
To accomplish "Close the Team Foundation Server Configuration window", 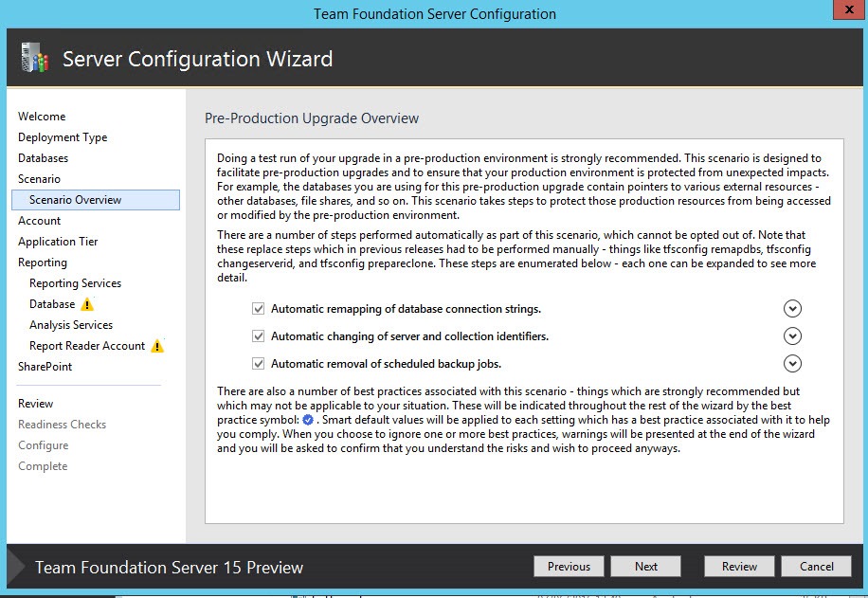I will (850, 9).
